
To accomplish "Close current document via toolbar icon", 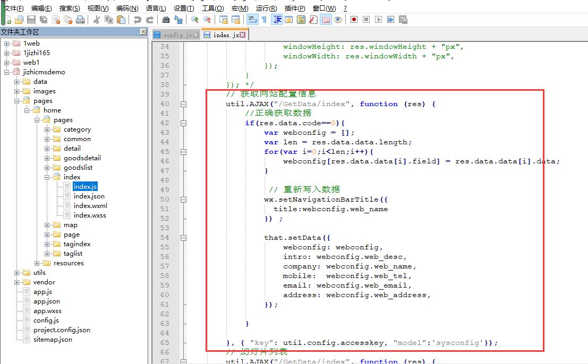I will tap(56, 20).
